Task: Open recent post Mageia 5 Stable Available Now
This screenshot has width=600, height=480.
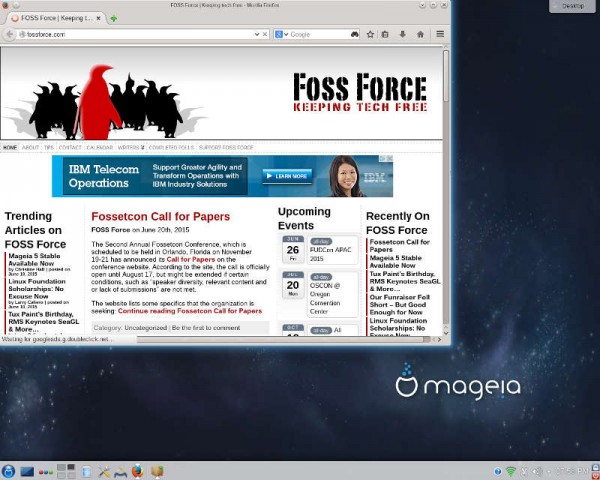Action: 395,262
